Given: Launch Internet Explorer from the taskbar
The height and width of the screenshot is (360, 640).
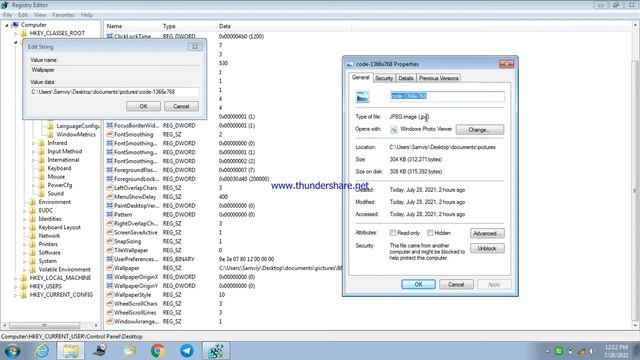Looking at the screenshot, I should (x=42, y=351).
